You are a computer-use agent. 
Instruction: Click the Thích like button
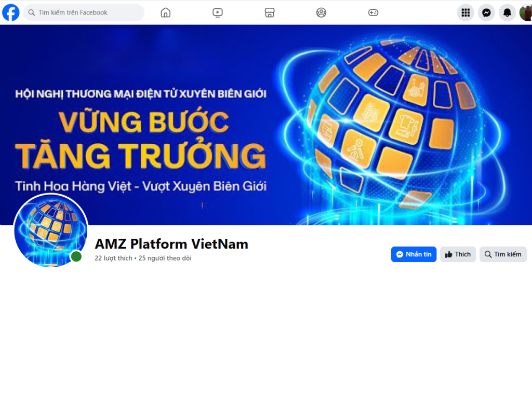458,254
